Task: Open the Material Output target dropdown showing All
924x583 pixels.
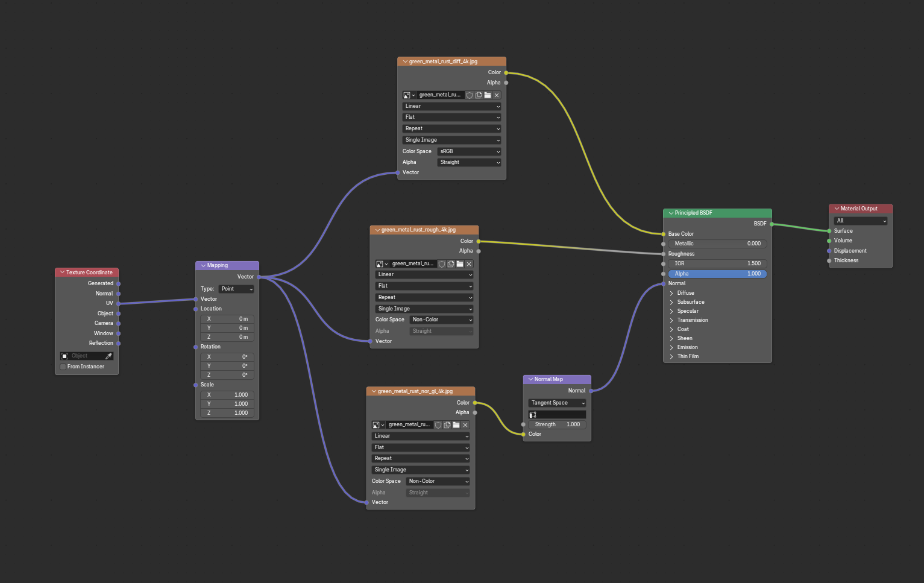Action: click(x=860, y=221)
